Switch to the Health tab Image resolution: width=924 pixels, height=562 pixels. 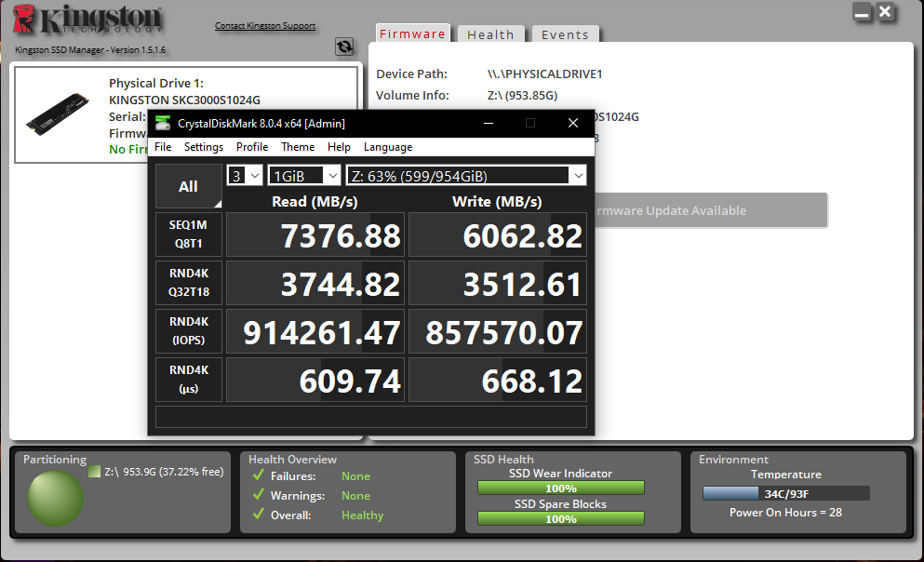(490, 34)
